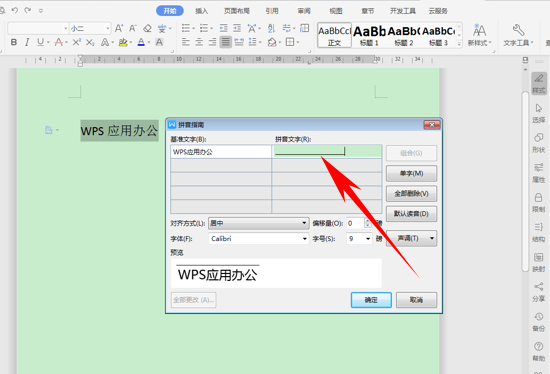550x374 pixels.
Task: Switch to the 开发工具 tab
Action: click(x=403, y=11)
